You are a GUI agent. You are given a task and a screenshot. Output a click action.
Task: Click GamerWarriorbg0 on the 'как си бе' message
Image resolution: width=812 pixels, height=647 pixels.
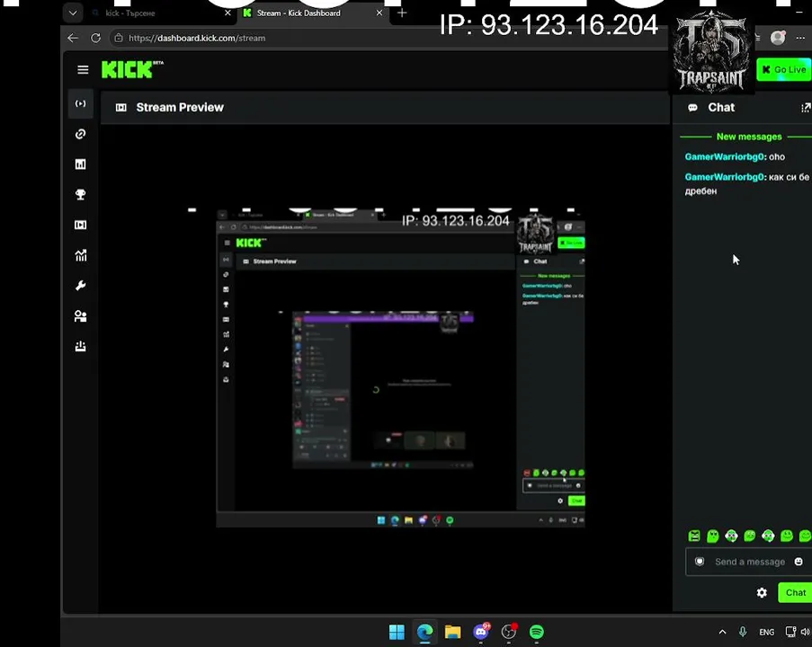coord(724,177)
